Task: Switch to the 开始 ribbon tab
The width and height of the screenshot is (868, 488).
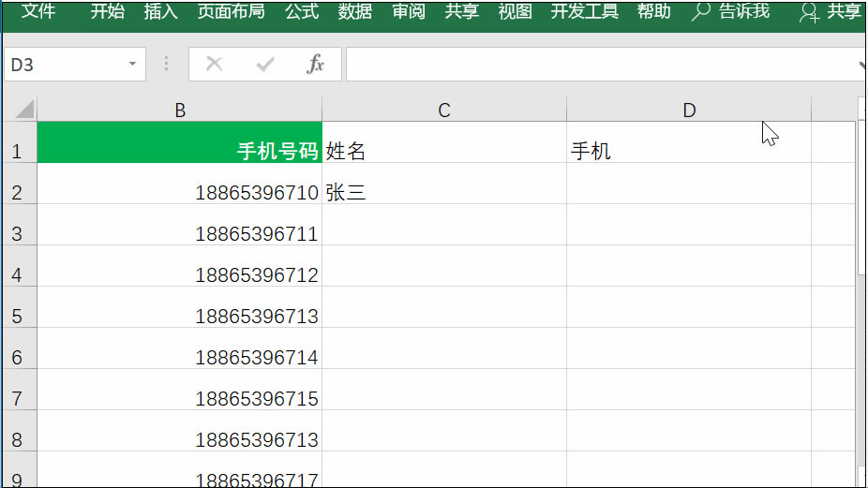Action: pos(108,11)
